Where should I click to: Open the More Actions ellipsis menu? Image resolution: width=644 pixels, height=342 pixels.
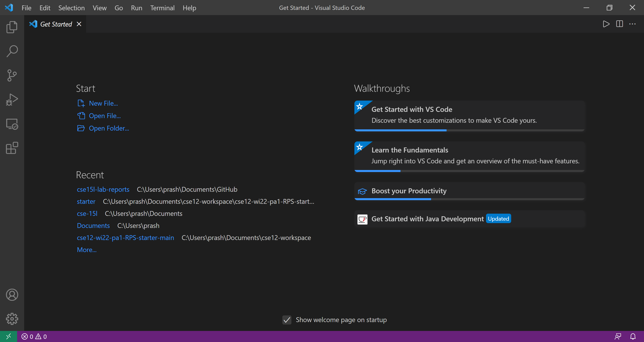pos(633,24)
